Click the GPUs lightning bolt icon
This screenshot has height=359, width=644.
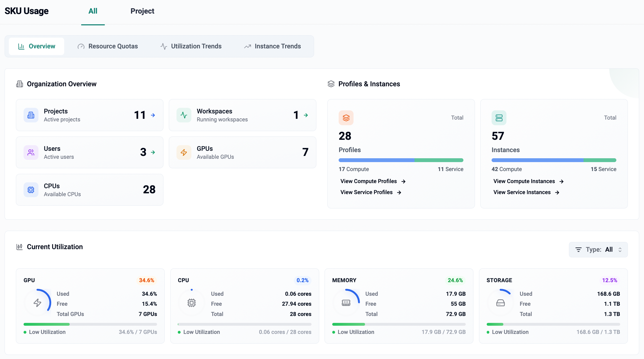tap(184, 153)
